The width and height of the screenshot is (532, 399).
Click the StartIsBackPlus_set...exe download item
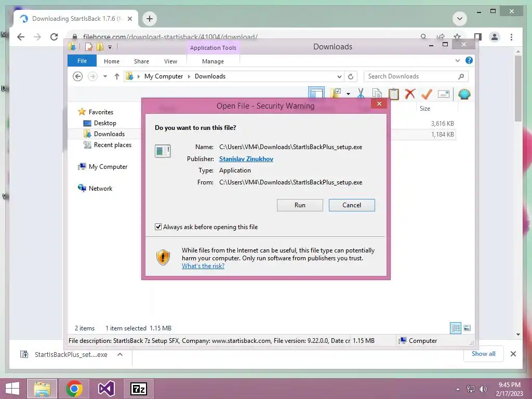71,354
